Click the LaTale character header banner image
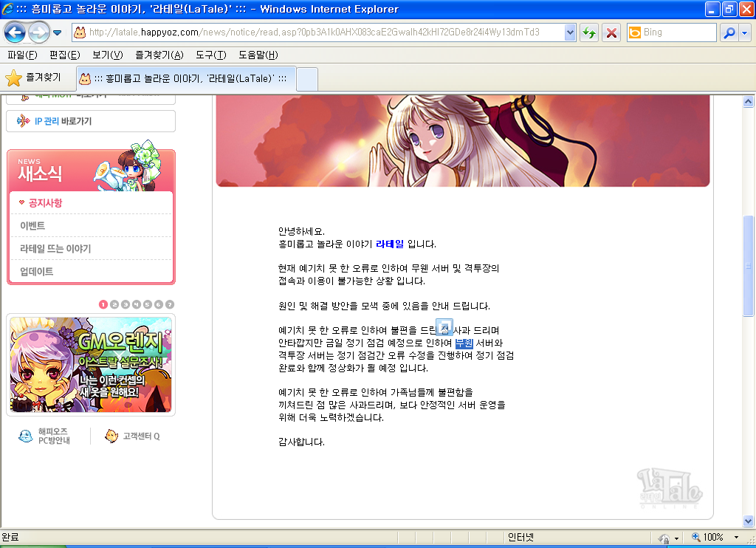 pyautogui.click(x=463, y=141)
